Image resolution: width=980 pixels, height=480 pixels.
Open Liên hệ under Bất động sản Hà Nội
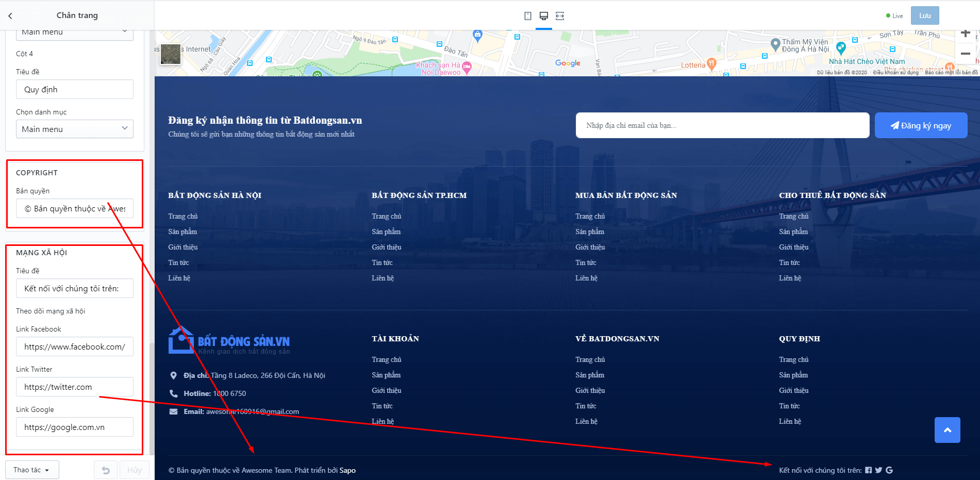[x=179, y=278]
